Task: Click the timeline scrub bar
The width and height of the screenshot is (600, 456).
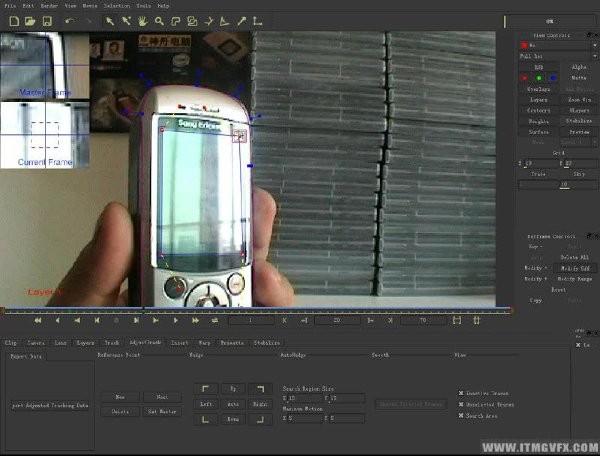Action: click(x=257, y=310)
